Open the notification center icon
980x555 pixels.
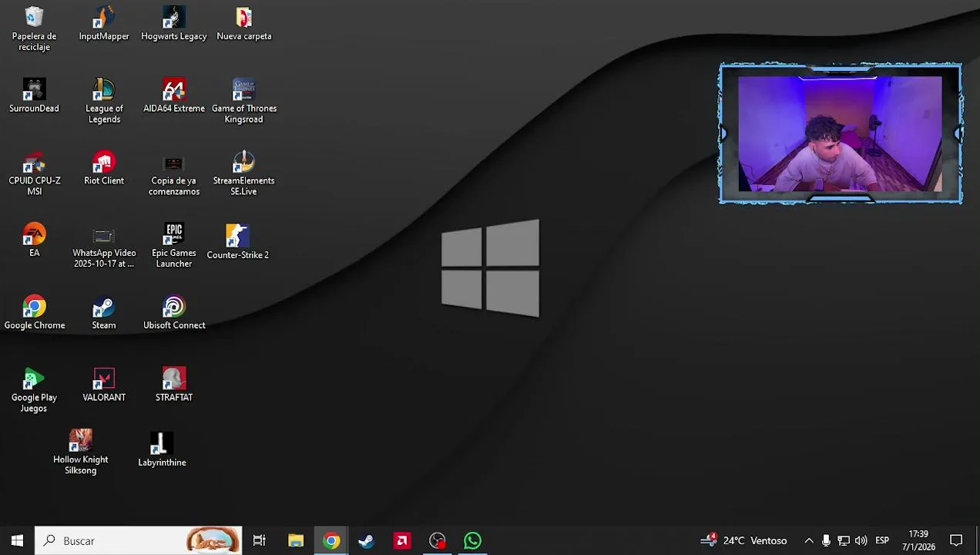(x=956, y=540)
